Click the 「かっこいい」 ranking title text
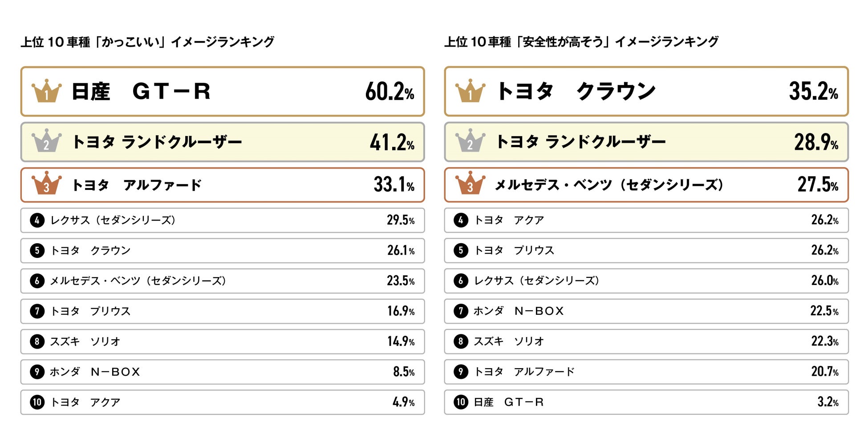This screenshot has height=446, width=868. click(147, 42)
